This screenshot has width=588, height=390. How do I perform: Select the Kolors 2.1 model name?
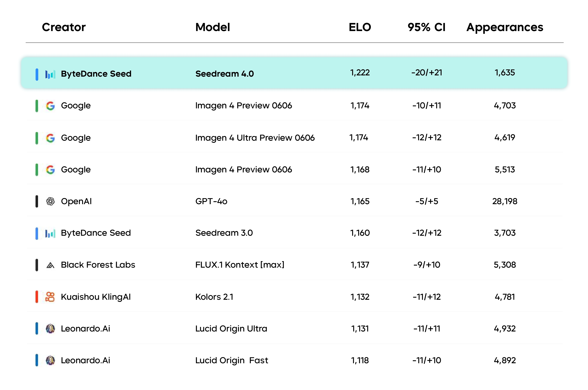214,297
